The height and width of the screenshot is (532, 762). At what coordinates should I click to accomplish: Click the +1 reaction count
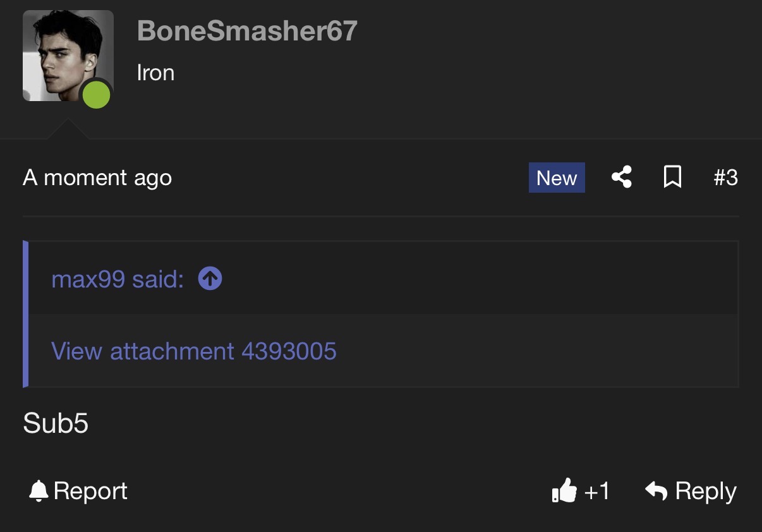596,491
